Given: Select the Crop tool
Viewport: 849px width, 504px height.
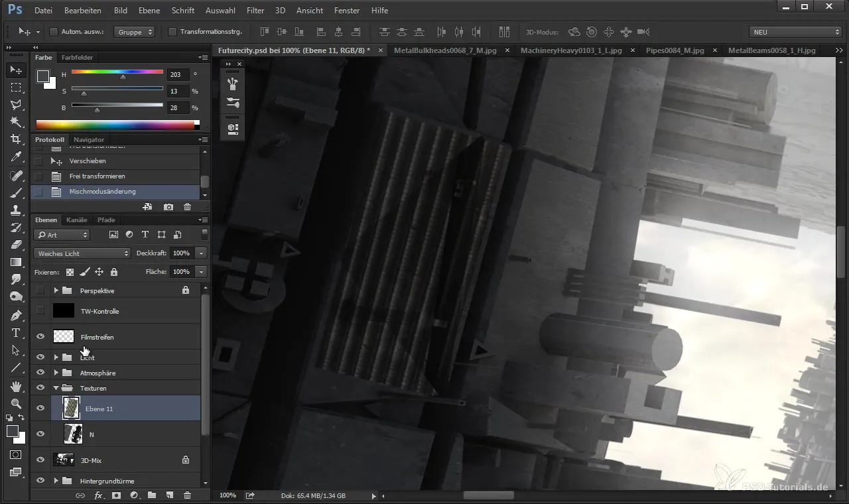Looking at the screenshot, I should click(16, 139).
